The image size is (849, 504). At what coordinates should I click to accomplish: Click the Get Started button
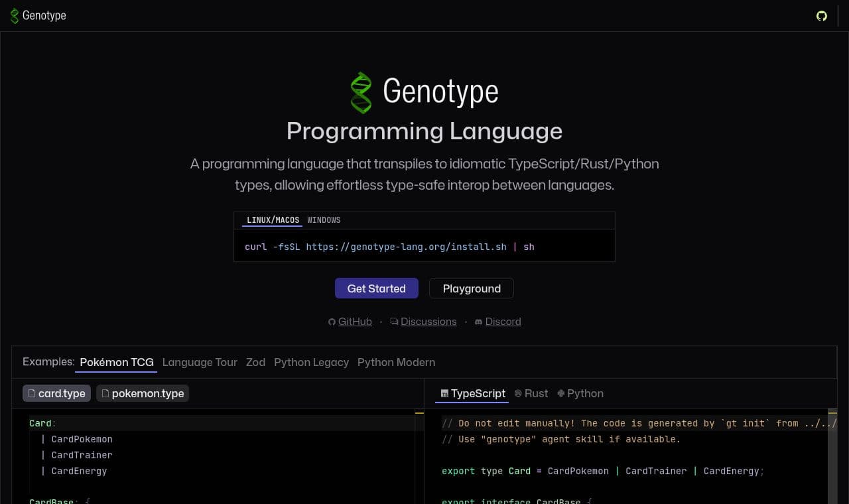coord(377,288)
